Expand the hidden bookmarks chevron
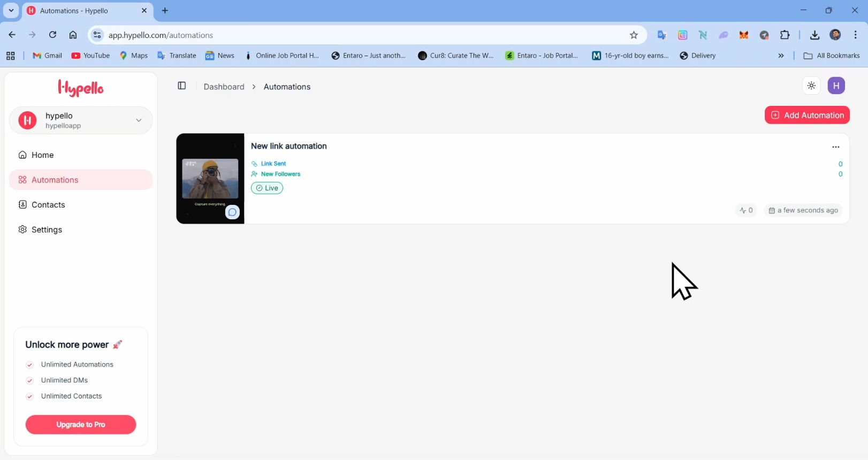The width and height of the screenshot is (868, 460). click(781, 56)
